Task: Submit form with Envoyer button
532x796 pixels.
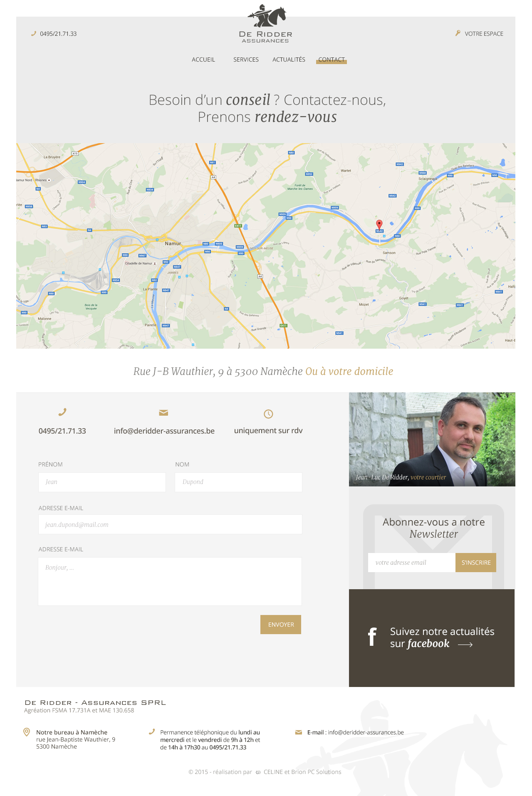Action: (x=281, y=625)
